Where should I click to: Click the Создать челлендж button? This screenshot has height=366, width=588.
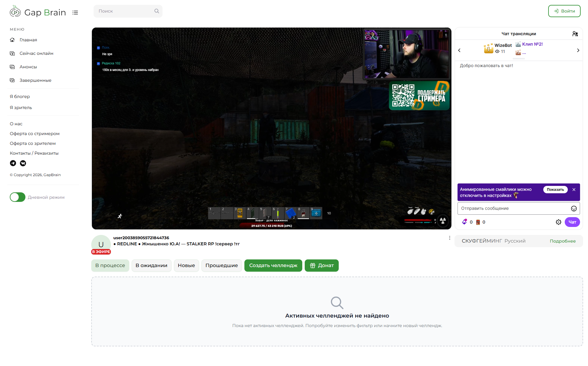pos(273,266)
